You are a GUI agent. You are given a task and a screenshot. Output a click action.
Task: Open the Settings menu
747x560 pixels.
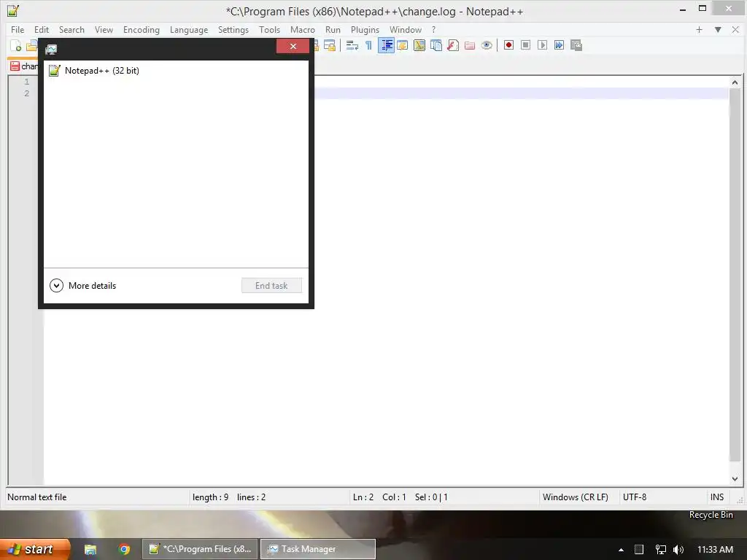233,29
